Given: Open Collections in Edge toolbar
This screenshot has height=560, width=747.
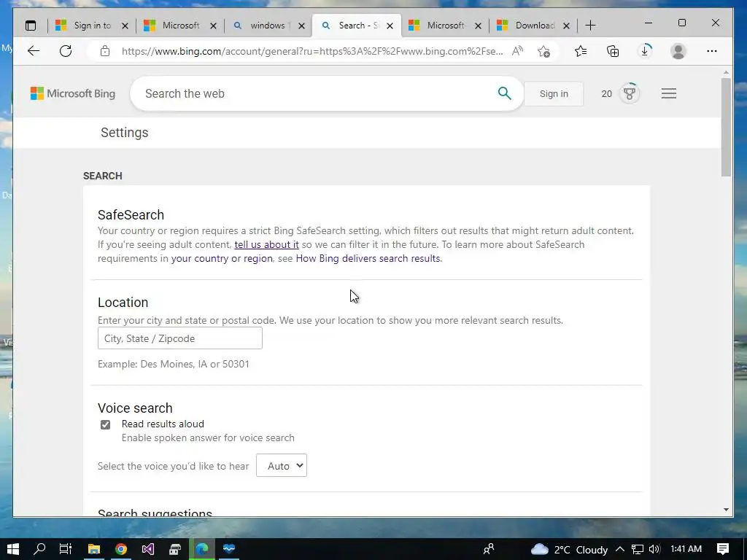Looking at the screenshot, I should point(613,51).
